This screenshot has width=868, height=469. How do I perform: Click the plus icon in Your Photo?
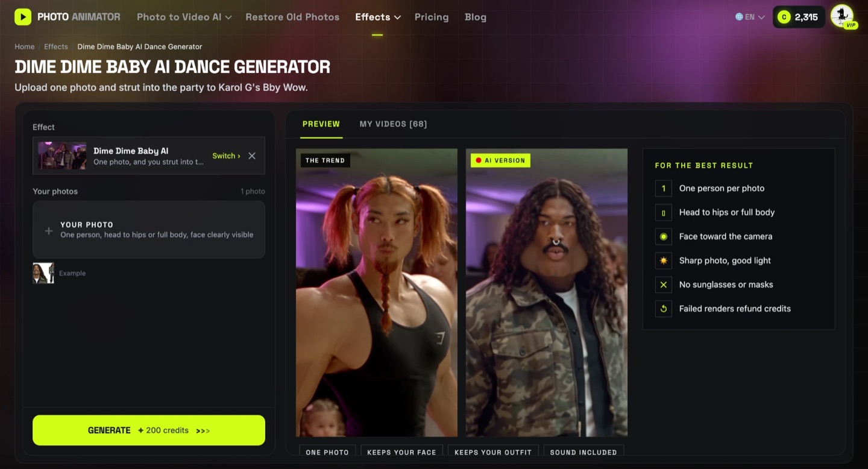tap(49, 230)
